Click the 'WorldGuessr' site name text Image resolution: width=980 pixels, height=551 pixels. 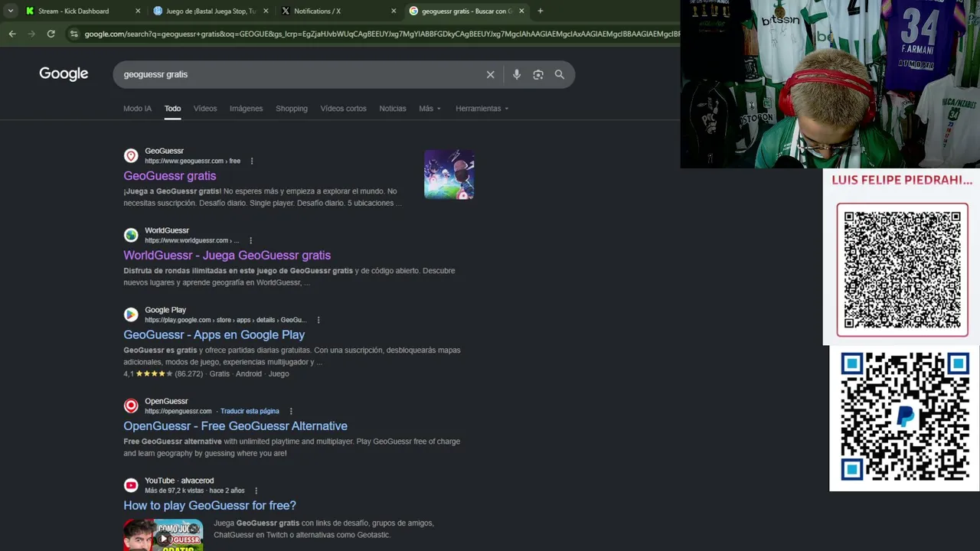[167, 230]
